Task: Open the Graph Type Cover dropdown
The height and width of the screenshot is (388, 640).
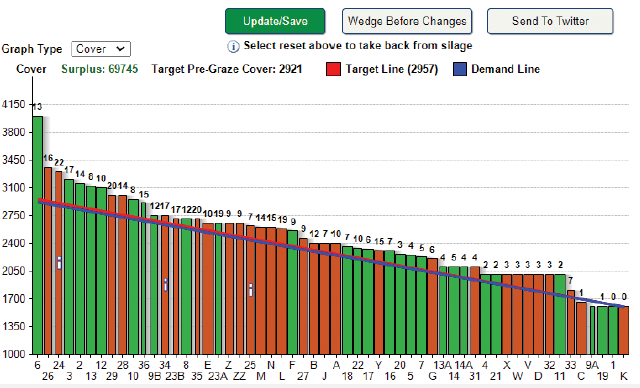Action: (101, 49)
